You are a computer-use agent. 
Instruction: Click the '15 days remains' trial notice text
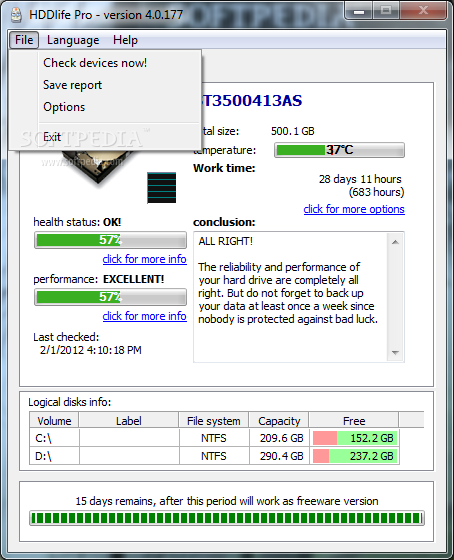(x=226, y=501)
